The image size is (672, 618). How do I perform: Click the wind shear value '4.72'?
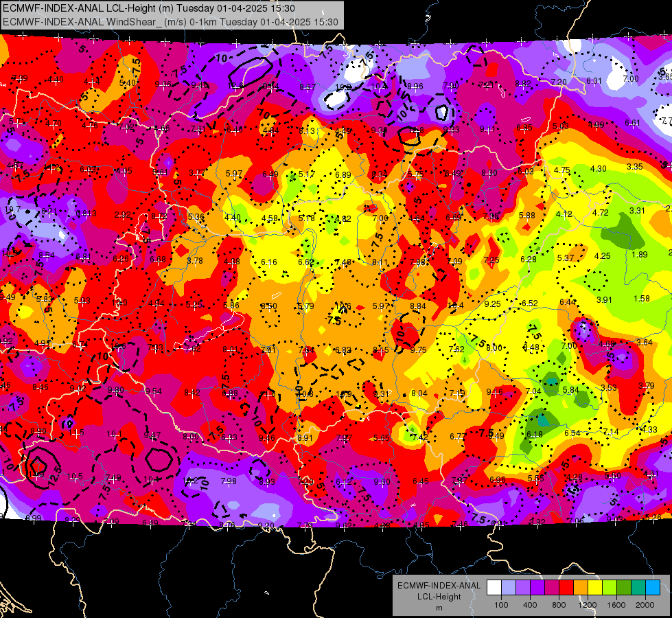(x=601, y=213)
